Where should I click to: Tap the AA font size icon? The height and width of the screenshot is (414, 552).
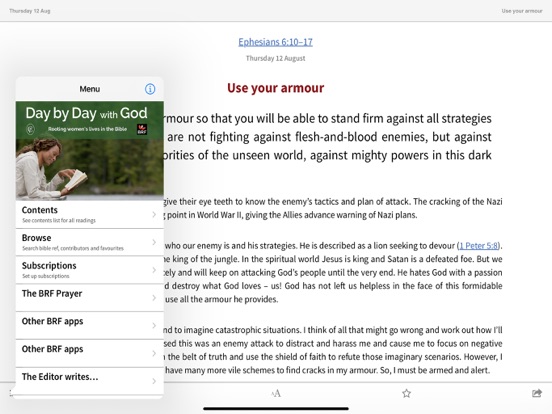coord(276,393)
